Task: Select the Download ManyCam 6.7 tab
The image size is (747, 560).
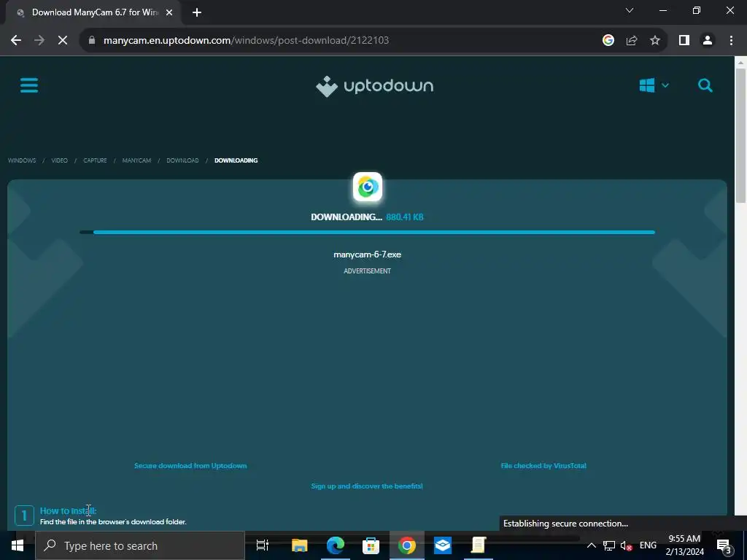Action: pyautogui.click(x=93, y=12)
